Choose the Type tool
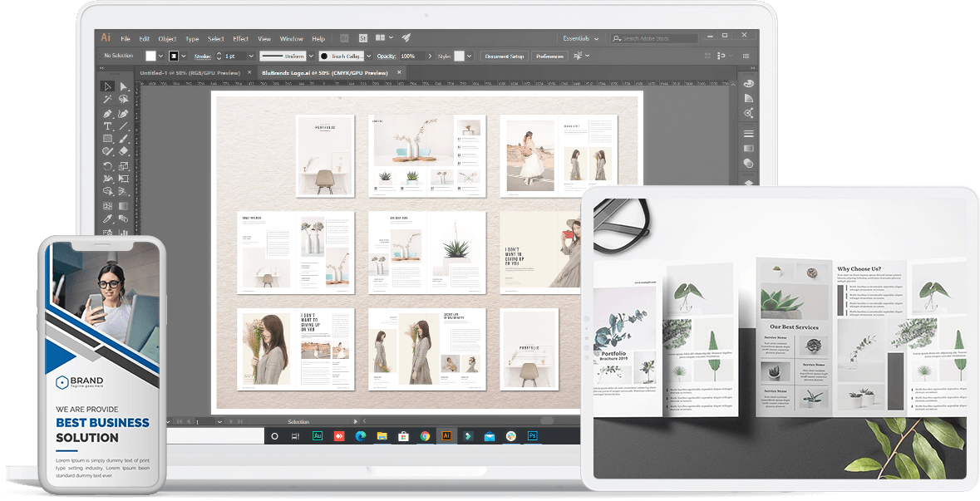980x501 pixels. [107, 126]
